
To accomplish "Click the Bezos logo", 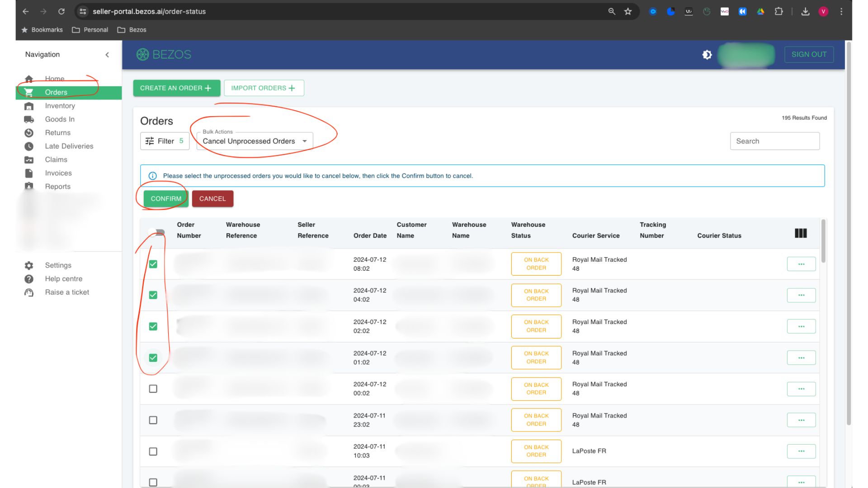I will click(164, 55).
